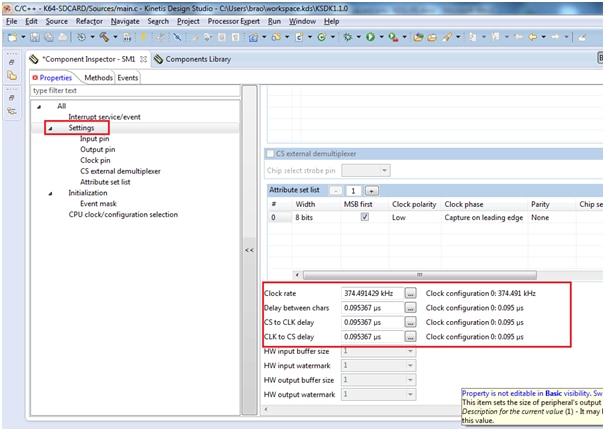Click the Delay between chars '...' button
Screen dimensions: 605x431
click(x=410, y=308)
